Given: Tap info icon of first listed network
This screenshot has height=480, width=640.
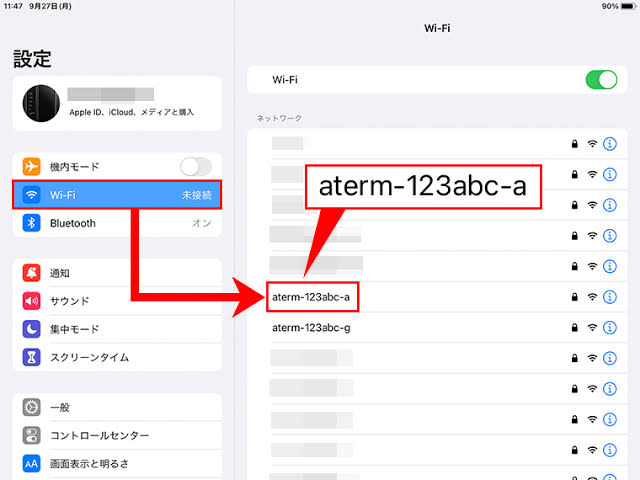Looking at the screenshot, I should pos(611,144).
